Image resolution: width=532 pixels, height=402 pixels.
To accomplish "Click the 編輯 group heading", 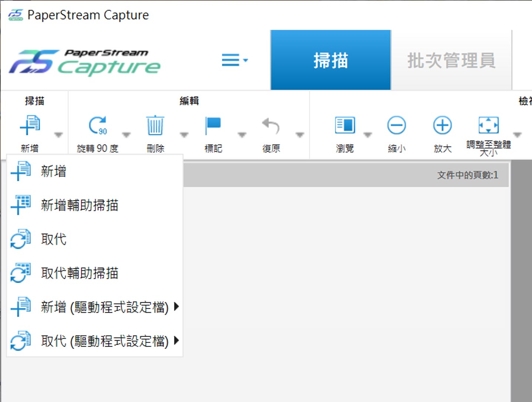I will coord(189,101).
